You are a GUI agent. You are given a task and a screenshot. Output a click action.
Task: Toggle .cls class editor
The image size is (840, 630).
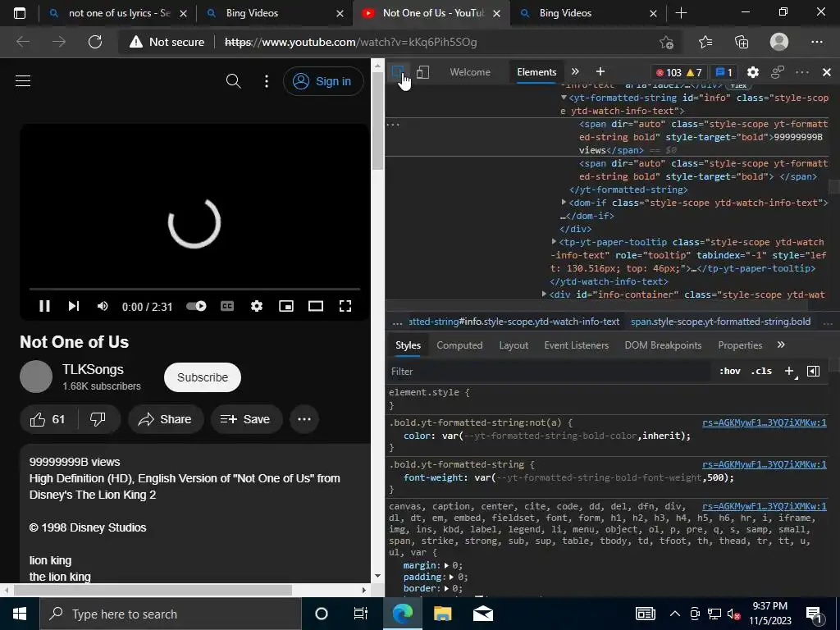tap(761, 371)
